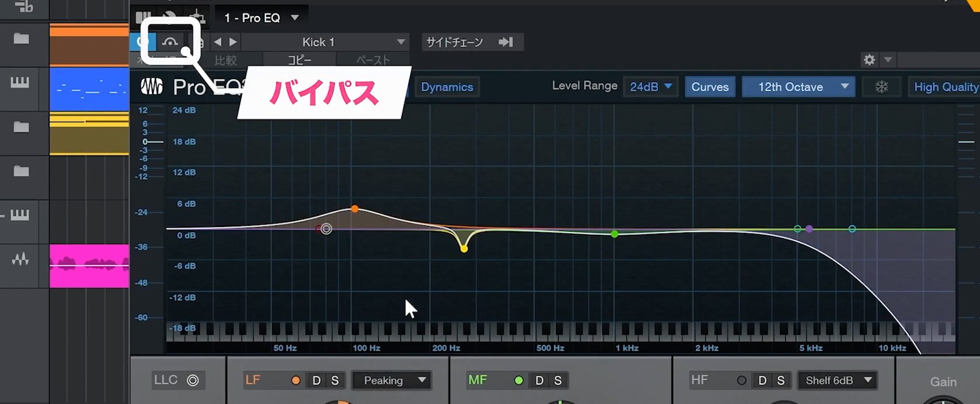Click the コピー (copy) tab
This screenshot has height=404, width=980.
(299, 60)
